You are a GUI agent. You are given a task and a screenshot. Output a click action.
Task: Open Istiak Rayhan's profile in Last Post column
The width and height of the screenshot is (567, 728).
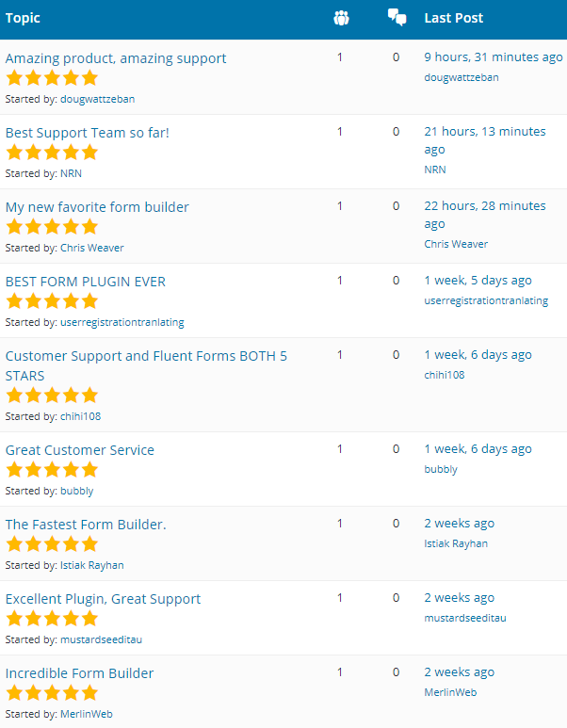[456, 543]
